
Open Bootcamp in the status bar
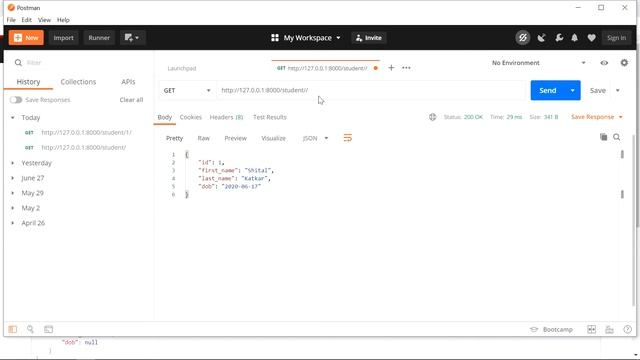tap(551, 329)
